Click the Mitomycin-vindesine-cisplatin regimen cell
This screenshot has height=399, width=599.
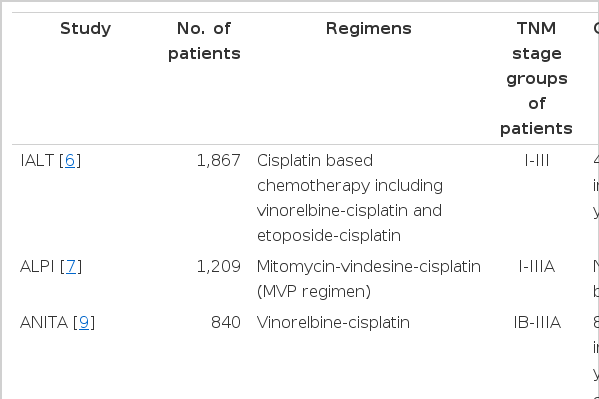coord(369,279)
